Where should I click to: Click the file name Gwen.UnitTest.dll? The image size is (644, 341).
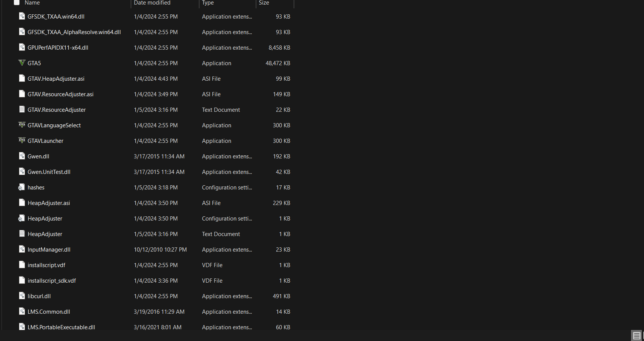pyautogui.click(x=49, y=172)
